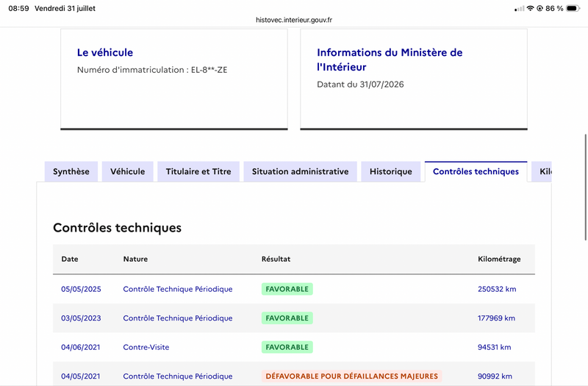The height and width of the screenshot is (386, 588).
Task: Click the date 03/05/2023
Action: [81, 318]
